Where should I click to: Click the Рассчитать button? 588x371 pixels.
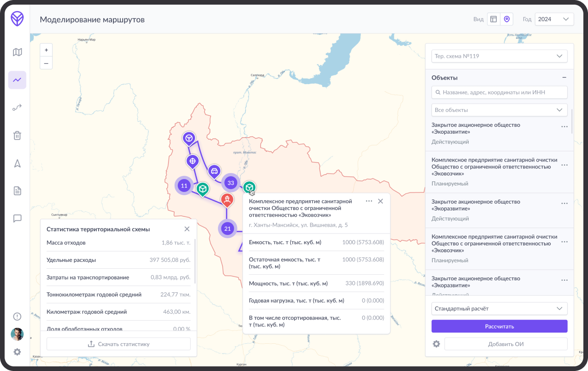[x=500, y=326]
